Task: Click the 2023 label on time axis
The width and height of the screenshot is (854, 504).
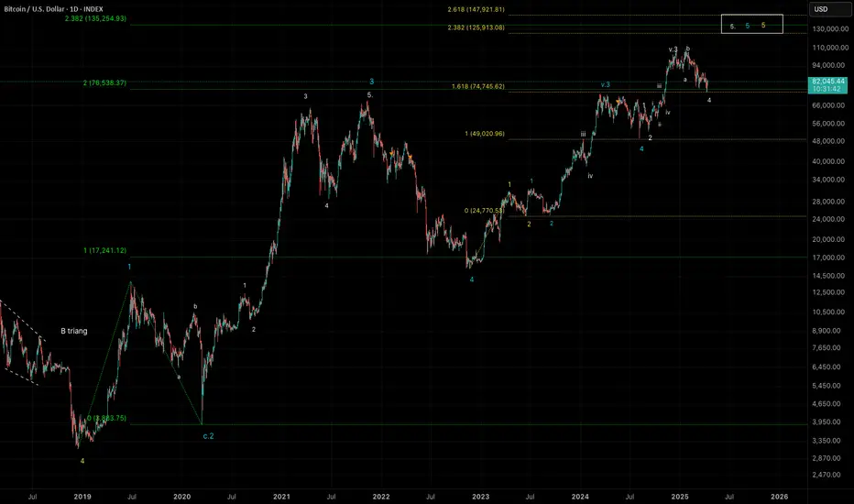Action: click(480, 497)
